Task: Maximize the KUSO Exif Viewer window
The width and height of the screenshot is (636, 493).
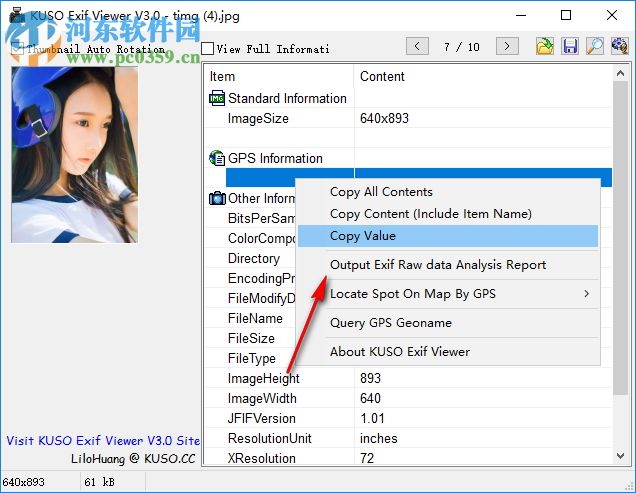Action: pyautogui.click(x=566, y=15)
